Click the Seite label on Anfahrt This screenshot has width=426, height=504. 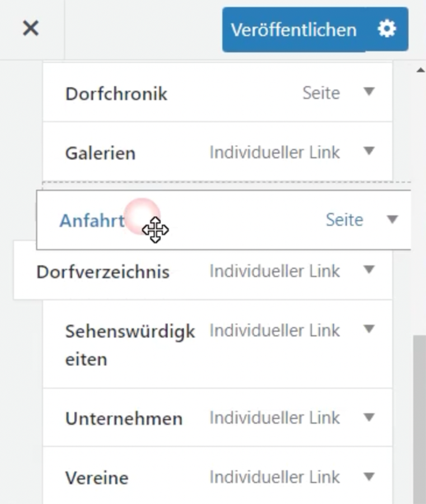(344, 220)
